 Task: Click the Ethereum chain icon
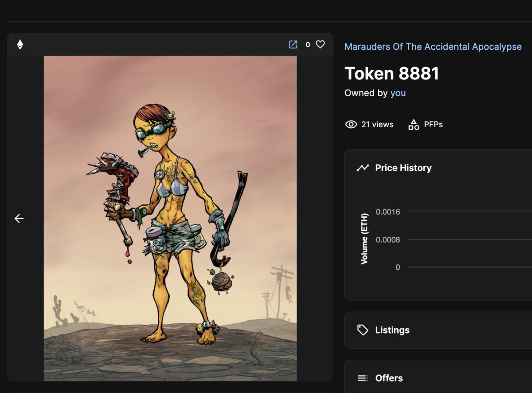click(20, 44)
